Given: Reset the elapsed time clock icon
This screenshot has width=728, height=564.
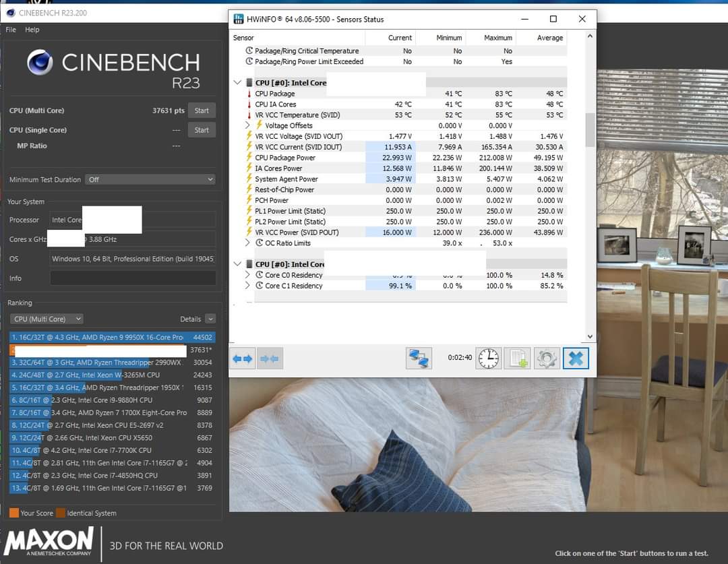Looking at the screenshot, I should click(489, 358).
